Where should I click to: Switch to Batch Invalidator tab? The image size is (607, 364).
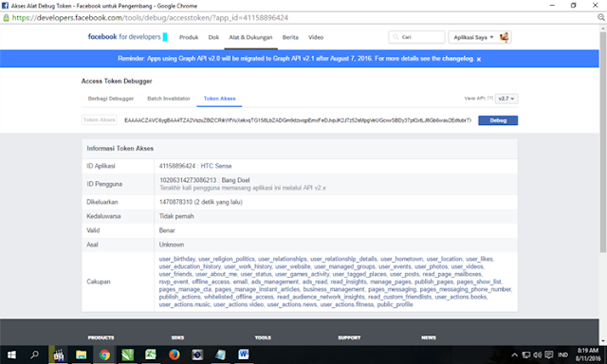tap(169, 99)
